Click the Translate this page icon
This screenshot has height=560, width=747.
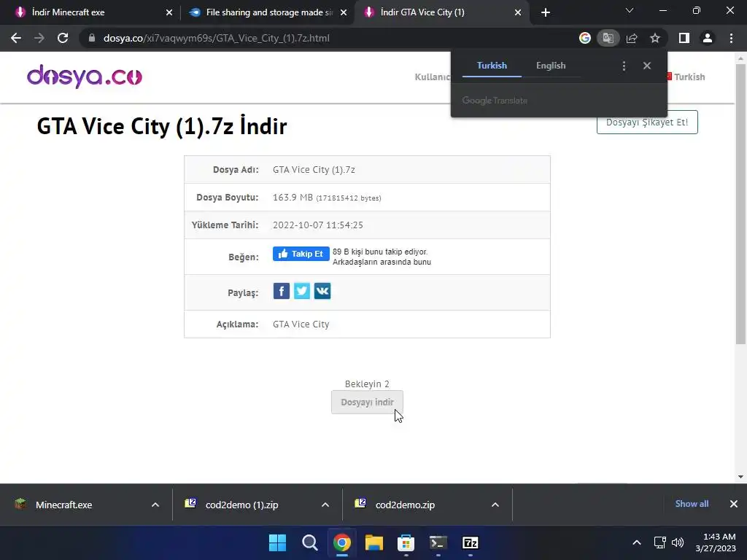(608, 38)
